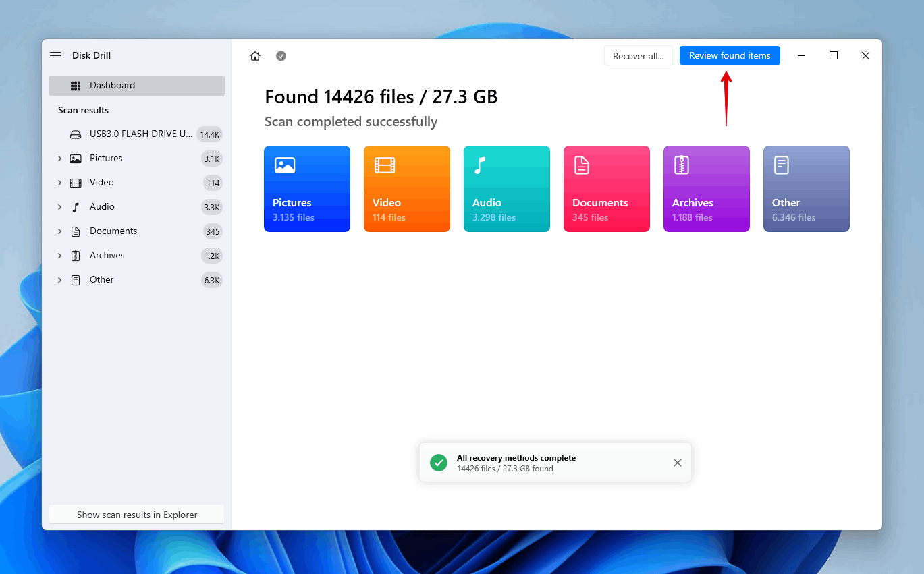Click the 14.4K count badge
924x574 pixels.
click(x=209, y=134)
